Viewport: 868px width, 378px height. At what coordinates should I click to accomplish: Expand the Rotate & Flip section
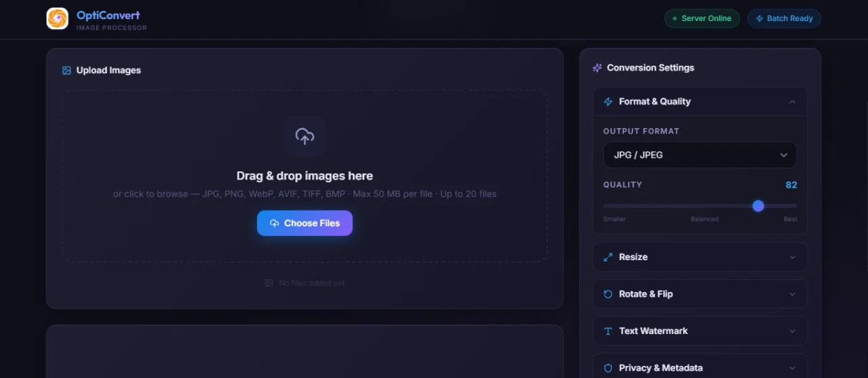[x=700, y=294]
